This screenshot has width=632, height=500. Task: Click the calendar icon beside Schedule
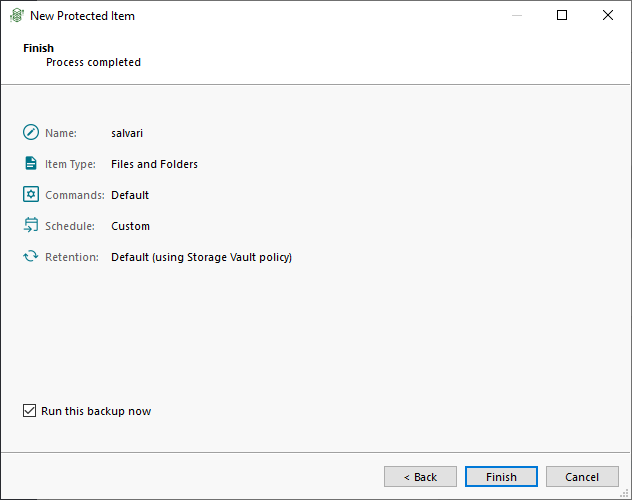pyautogui.click(x=31, y=225)
